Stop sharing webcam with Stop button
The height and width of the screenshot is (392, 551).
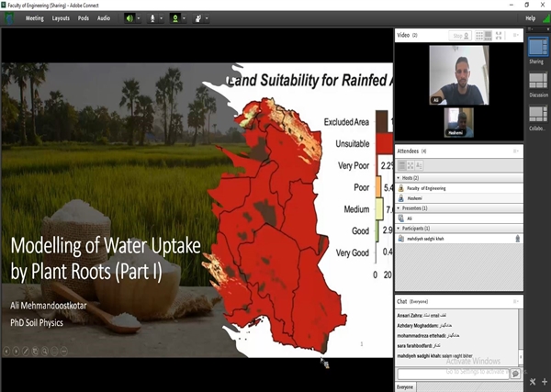(x=459, y=35)
